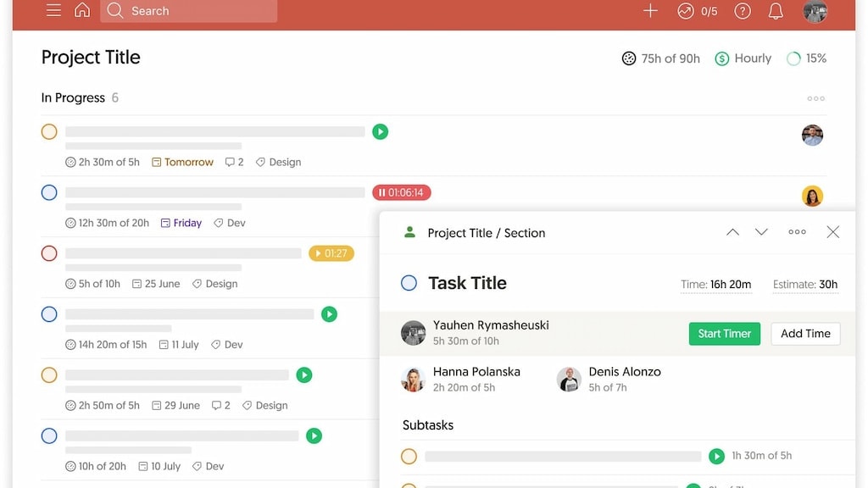Click the Design tag on 29 June task
The width and height of the screenshot is (868, 488).
click(265, 406)
